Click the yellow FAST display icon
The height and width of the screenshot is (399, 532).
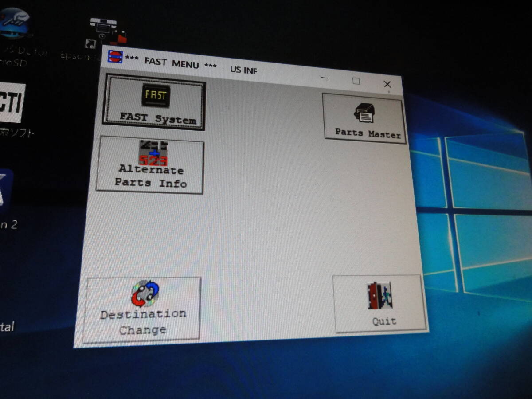click(x=156, y=95)
